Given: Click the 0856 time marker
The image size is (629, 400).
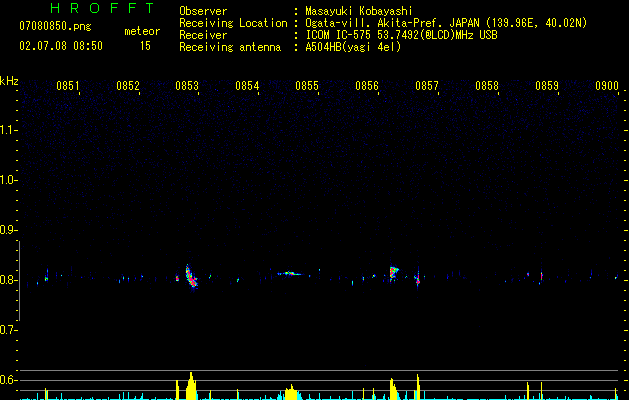Looking at the screenshot, I should coord(367,86).
